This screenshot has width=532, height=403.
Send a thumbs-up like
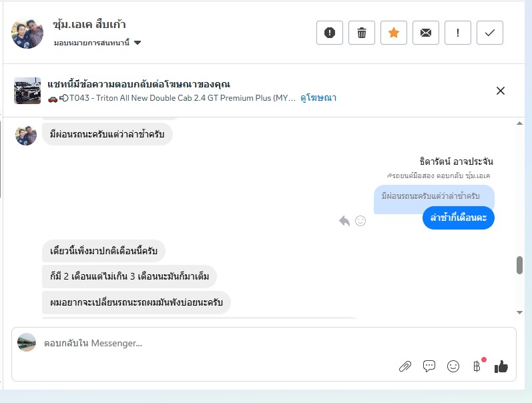tap(501, 366)
